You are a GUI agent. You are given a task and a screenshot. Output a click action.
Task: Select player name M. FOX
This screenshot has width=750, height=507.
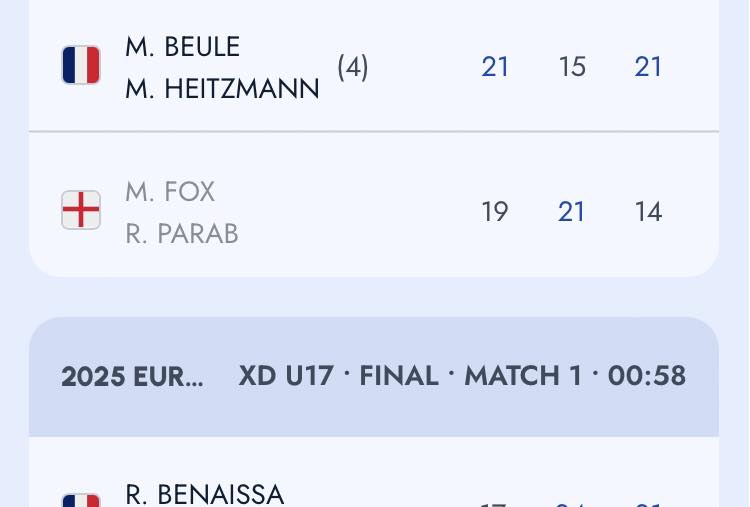pyautogui.click(x=170, y=191)
